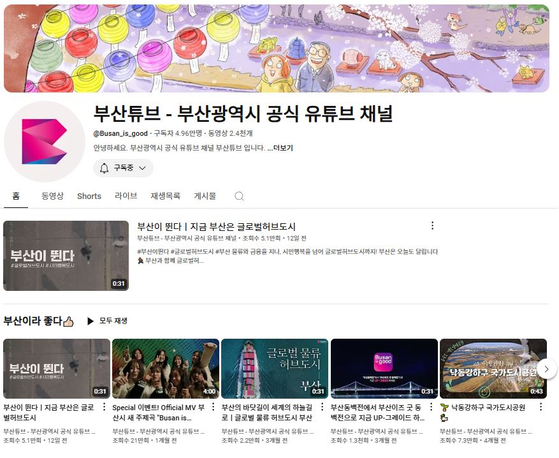The width and height of the screenshot is (559, 458).
Task: Play the large featured 부산이 뛴다 thumbnail
Action: (66, 256)
